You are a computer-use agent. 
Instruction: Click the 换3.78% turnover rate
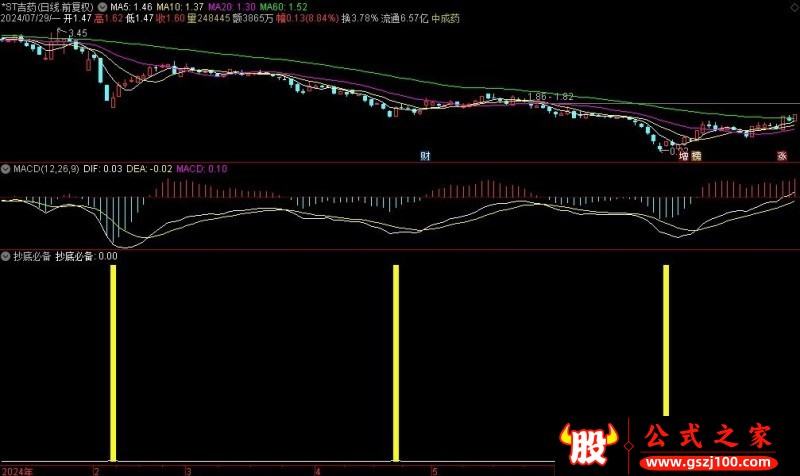(x=360, y=18)
